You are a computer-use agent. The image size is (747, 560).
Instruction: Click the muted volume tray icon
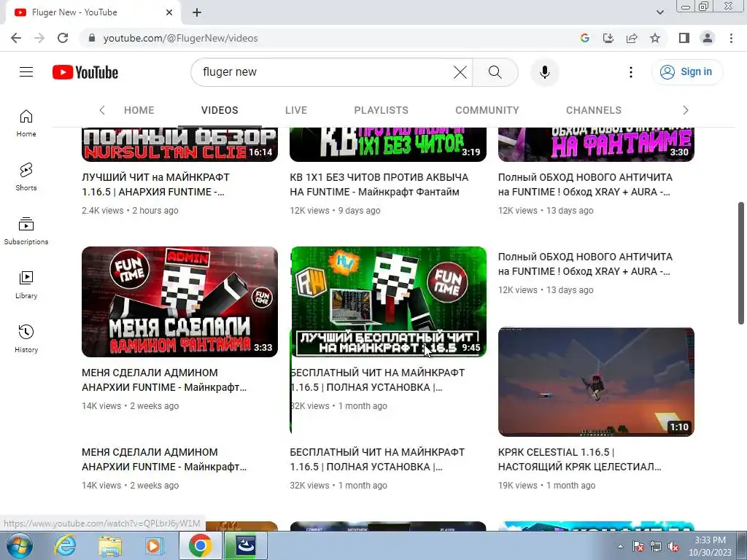point(673,546)
